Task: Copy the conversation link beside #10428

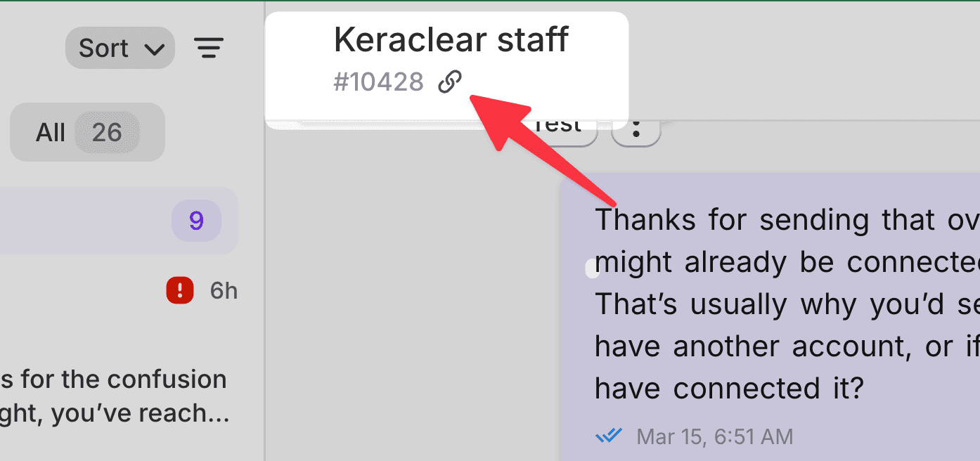Action: pyautogui.click(x=450, y=82)
